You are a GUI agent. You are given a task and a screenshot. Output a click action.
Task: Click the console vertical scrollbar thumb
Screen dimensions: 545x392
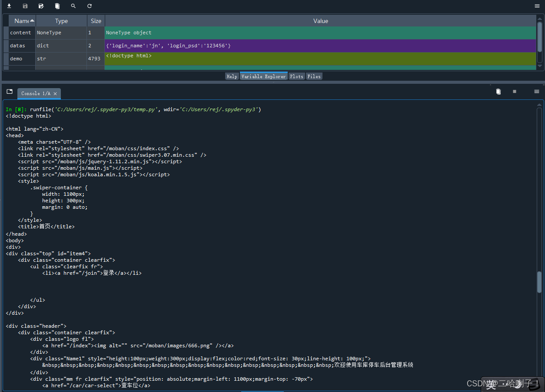[x=539, y=282]
